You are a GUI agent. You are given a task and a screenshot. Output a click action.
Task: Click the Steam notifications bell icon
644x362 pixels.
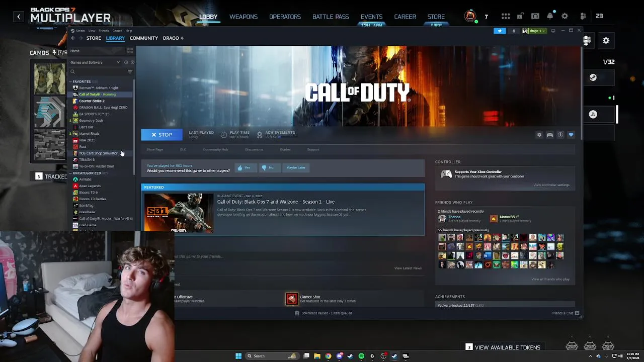tap(514, 31)
